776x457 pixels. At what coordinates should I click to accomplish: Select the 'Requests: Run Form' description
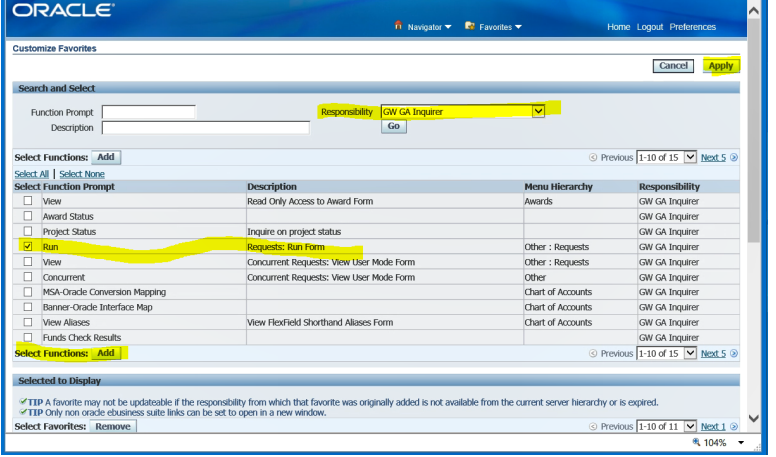pyautogui.click(x=286, y=247)
